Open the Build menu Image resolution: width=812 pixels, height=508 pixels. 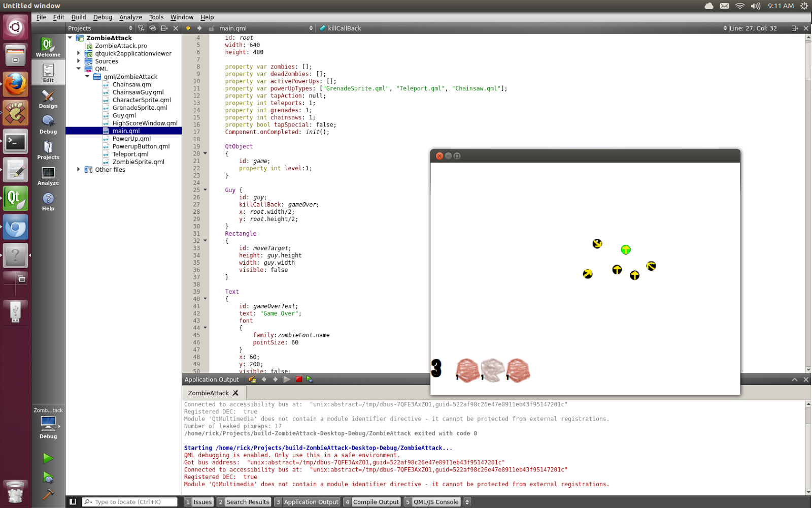pos(79,17)
